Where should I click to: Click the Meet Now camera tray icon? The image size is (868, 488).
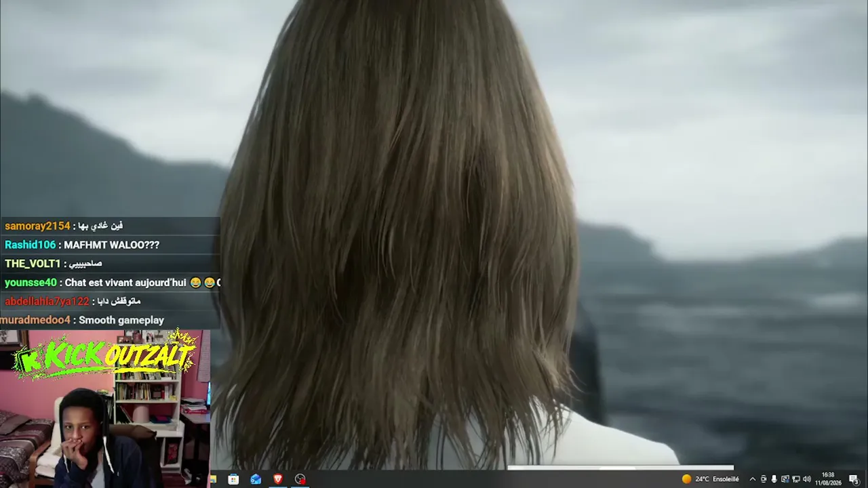point(763,479)
